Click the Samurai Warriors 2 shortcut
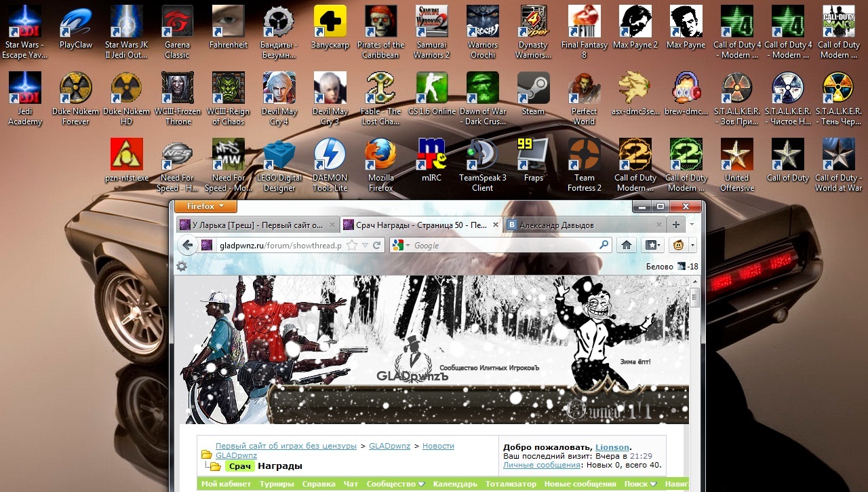 tap(432, 32)
